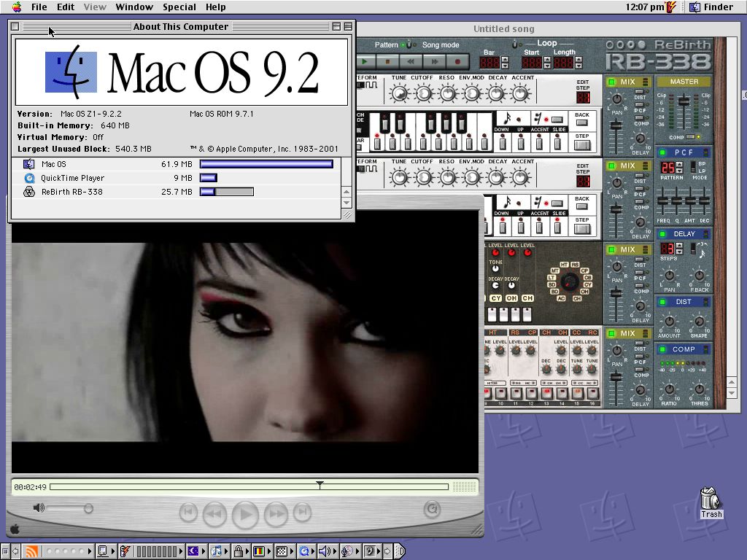The image size is (747, 560).
Task: Start playback with ReBirth green play button
Action: point(365,61)
